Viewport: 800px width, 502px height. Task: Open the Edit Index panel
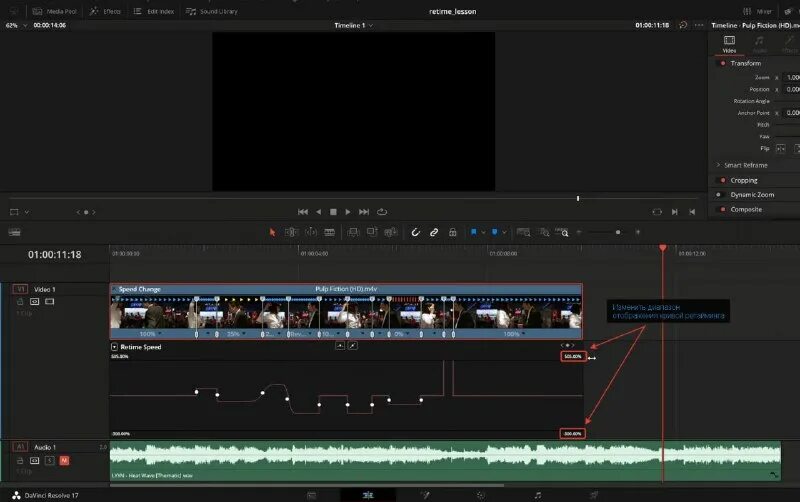154,11
